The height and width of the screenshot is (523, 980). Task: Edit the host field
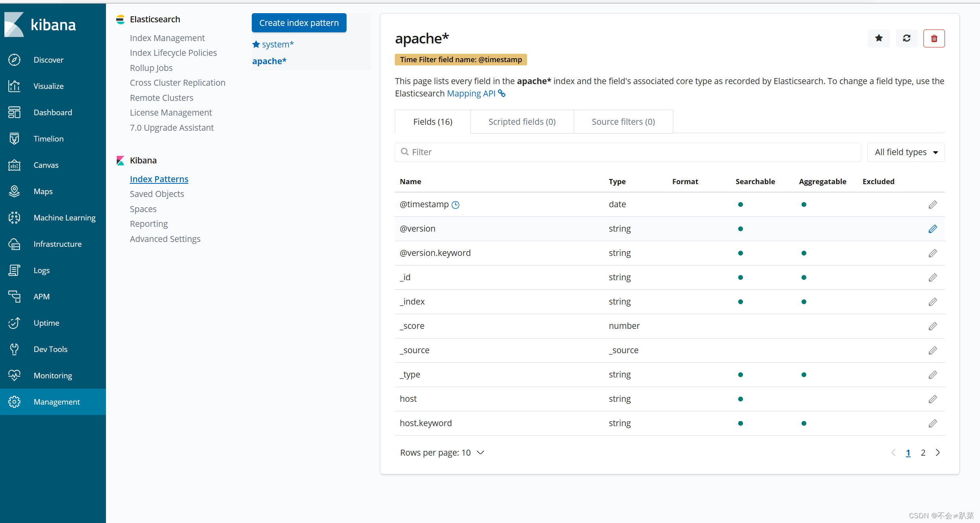click(x=933, y=399)
